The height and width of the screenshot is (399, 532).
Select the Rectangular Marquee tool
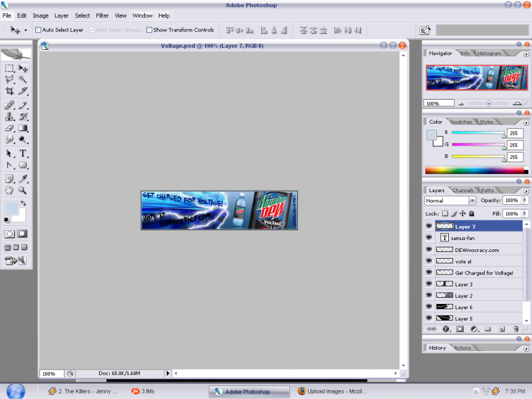pyautogui.click(x=9, y=68)
